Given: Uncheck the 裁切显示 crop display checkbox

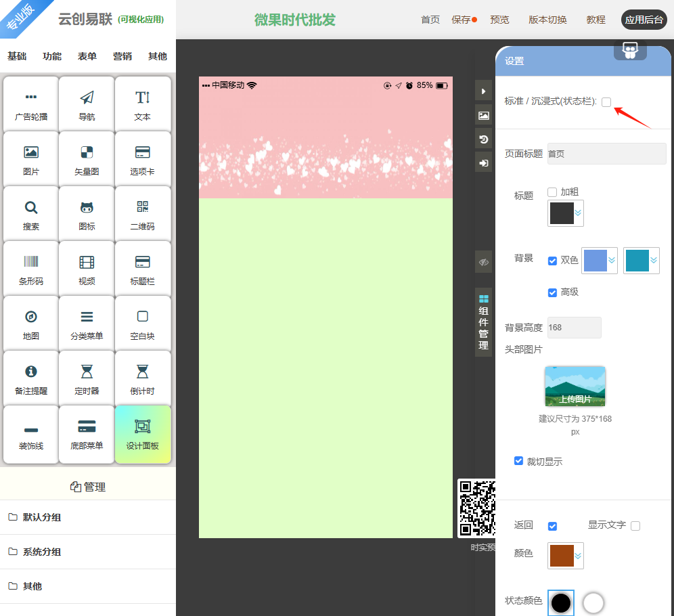Looking at the screenshot, I should coord(519,461).
